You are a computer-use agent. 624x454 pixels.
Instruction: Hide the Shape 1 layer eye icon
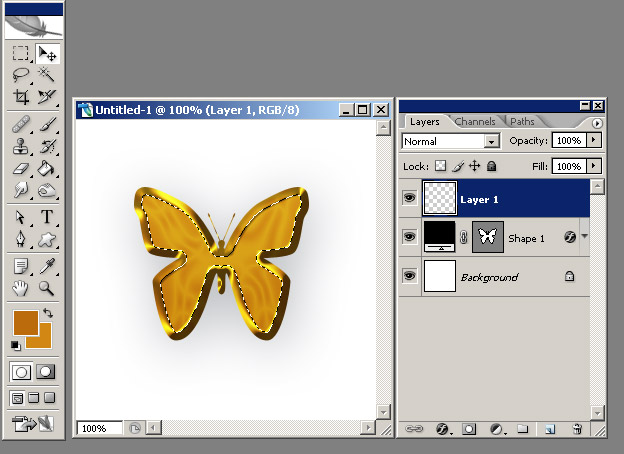[410, 237]
